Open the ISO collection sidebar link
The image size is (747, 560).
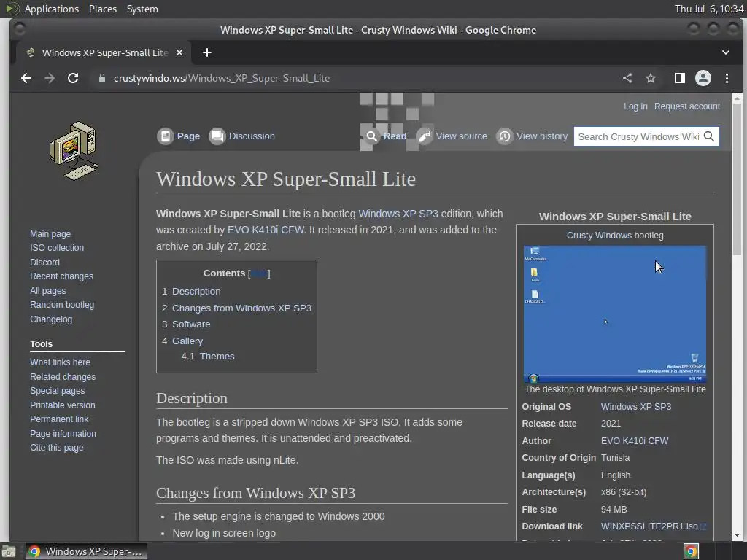point(57,248)
